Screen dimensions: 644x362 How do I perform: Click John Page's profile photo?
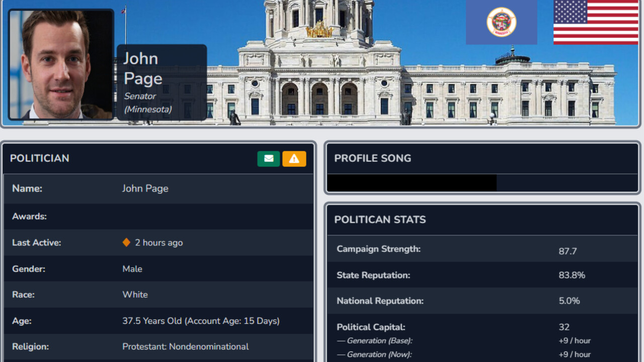pos(60,64)
